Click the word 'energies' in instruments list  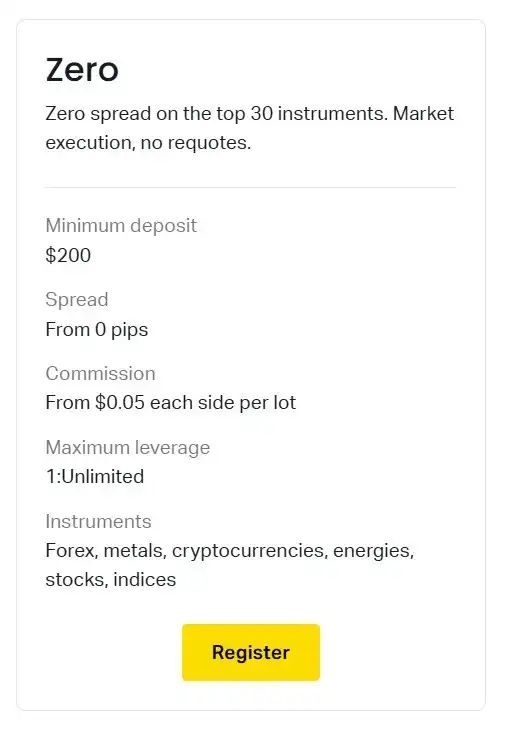click(372, 551)
